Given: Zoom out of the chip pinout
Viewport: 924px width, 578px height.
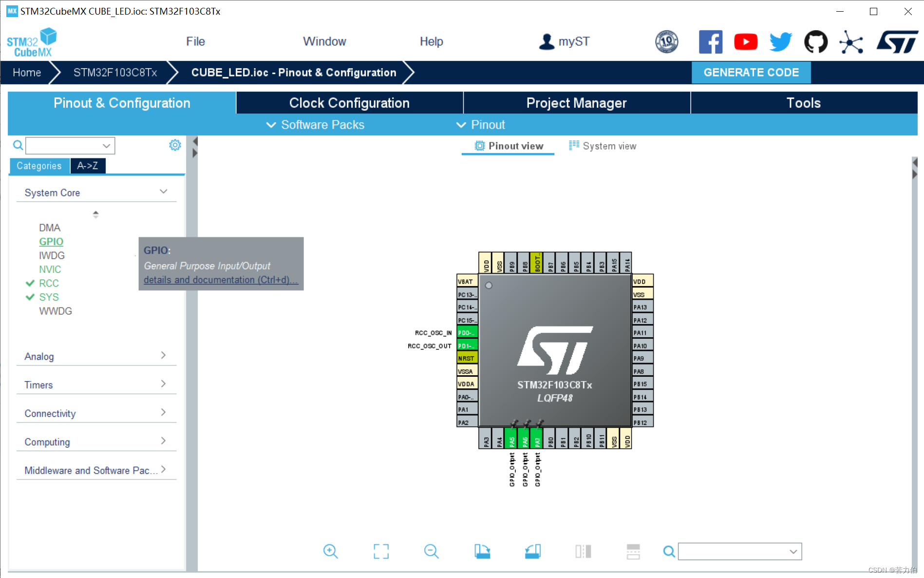Looking at the screenshot, I should pos(432,551).
